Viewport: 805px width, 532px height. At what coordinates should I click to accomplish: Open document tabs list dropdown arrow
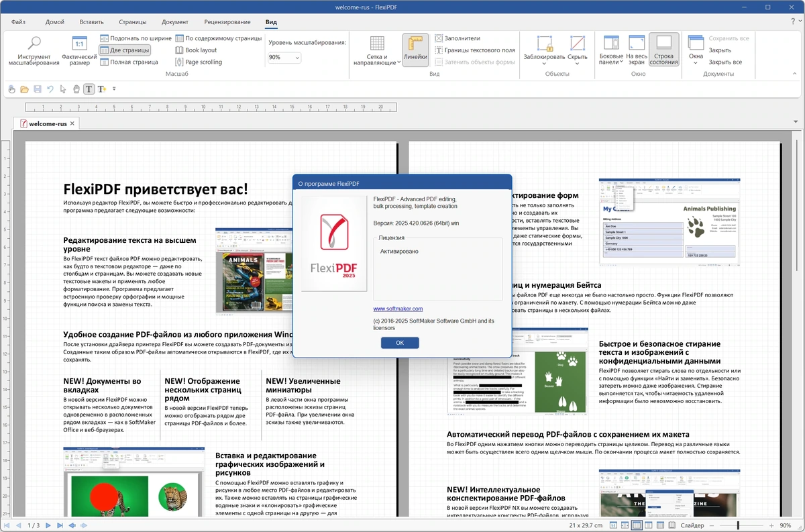(x=796, y=122)
